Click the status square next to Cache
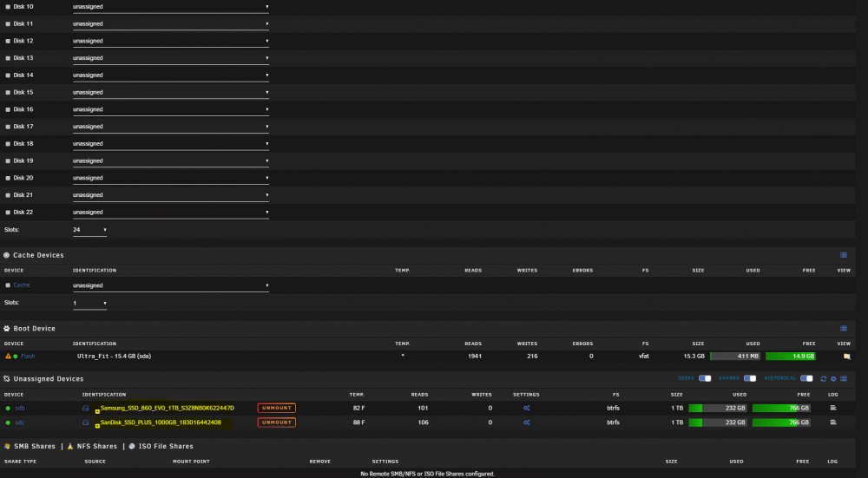The width and height of the screenshot is (868, 478). tap(8, 285)
